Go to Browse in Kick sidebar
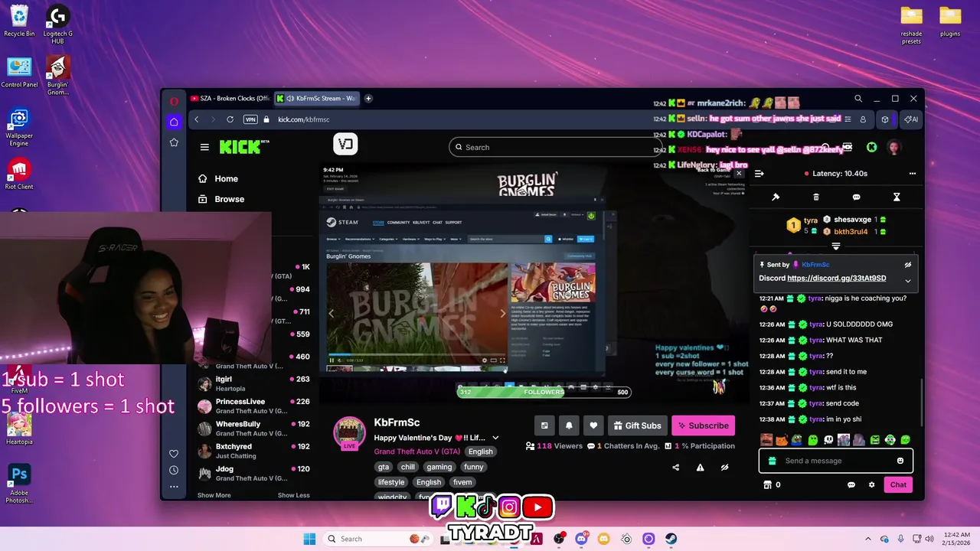The width and height of the screenshot is (980, 551). coord(221,199)
